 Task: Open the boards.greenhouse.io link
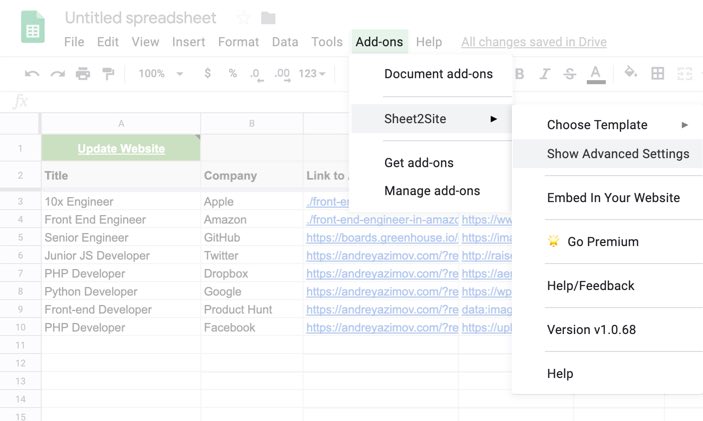(x=382, y=238)
